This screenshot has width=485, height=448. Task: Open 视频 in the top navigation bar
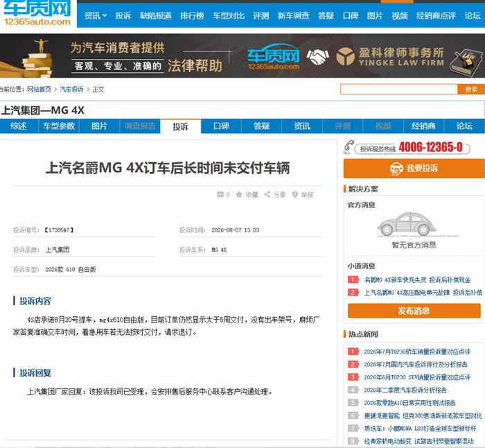[x=400, y=15]
